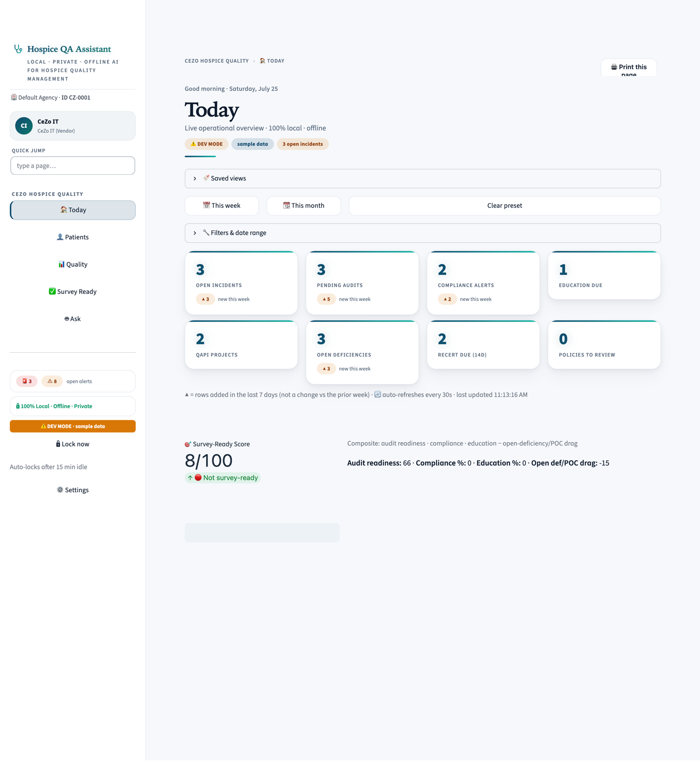
Task: Click the 3 open incidents pill
Action: point(302,144)
